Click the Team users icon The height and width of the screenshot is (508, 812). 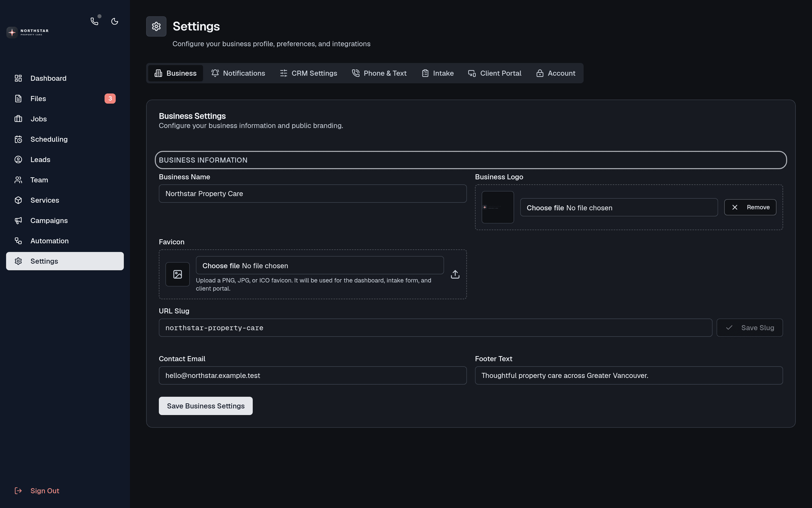[x=18, y=180]
